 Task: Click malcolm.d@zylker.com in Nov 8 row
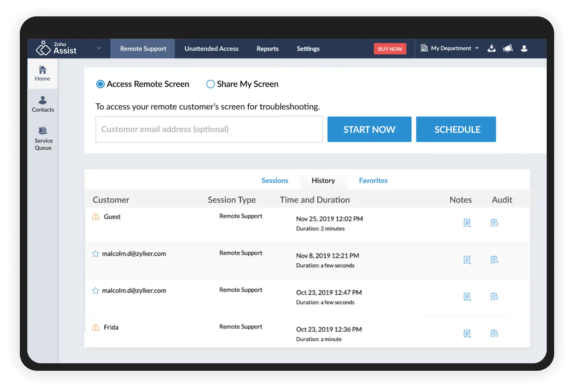(134, 254)
